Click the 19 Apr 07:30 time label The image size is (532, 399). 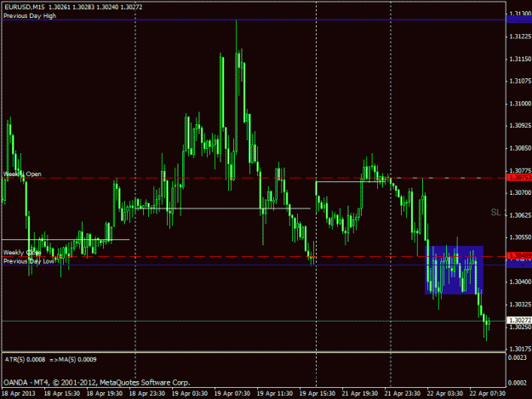click(x=232, y=394)
